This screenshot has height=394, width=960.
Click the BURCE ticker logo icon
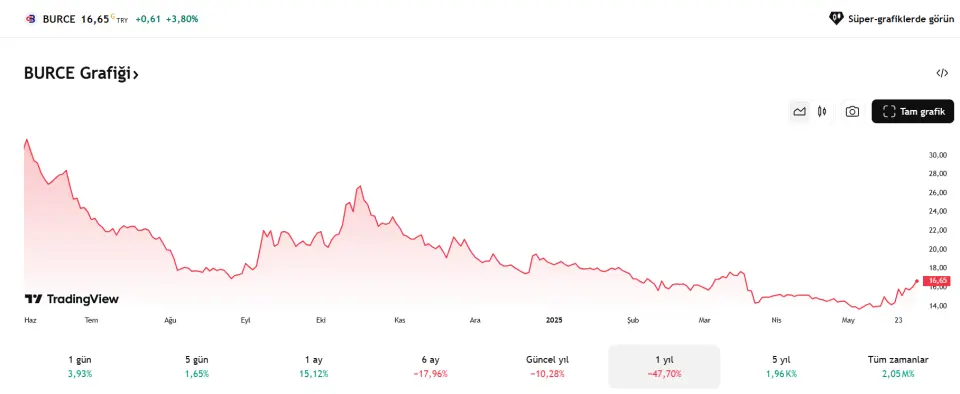tap(31, 19)
